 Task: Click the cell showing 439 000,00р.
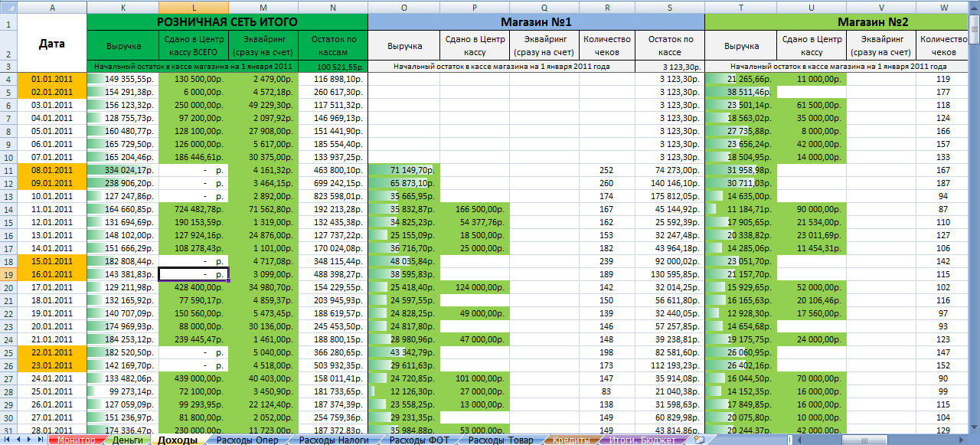[193, 379]
